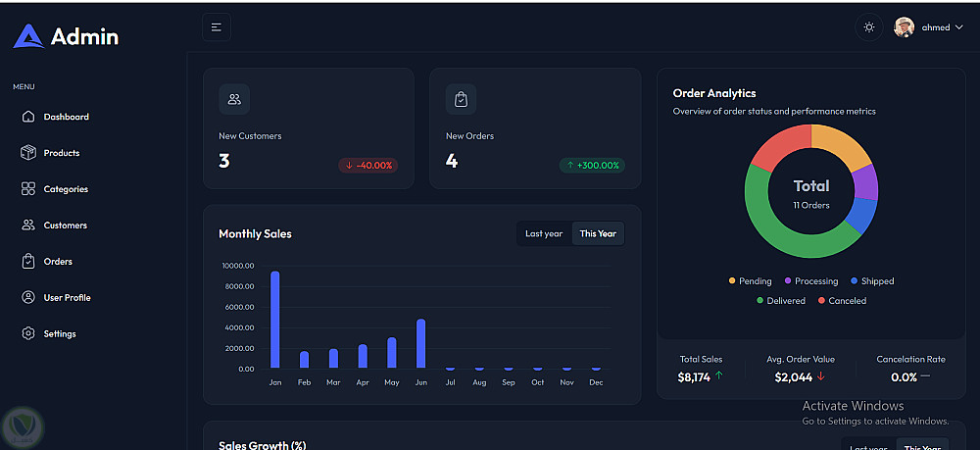Click the Jan bar in Monthly Sales
980x450 pixels.
coord(275,320)
